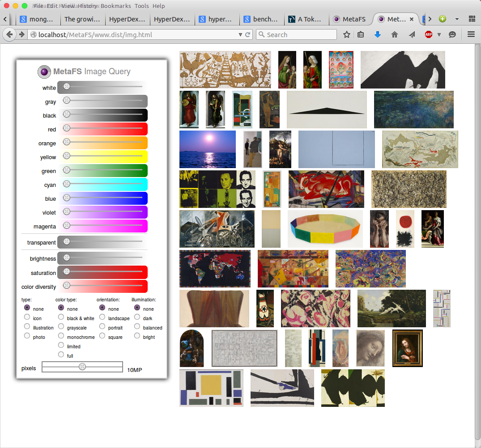The height and width of the screenshot is (448, 481).
Task: Click the saturation slider
Action: coord(103,272)
